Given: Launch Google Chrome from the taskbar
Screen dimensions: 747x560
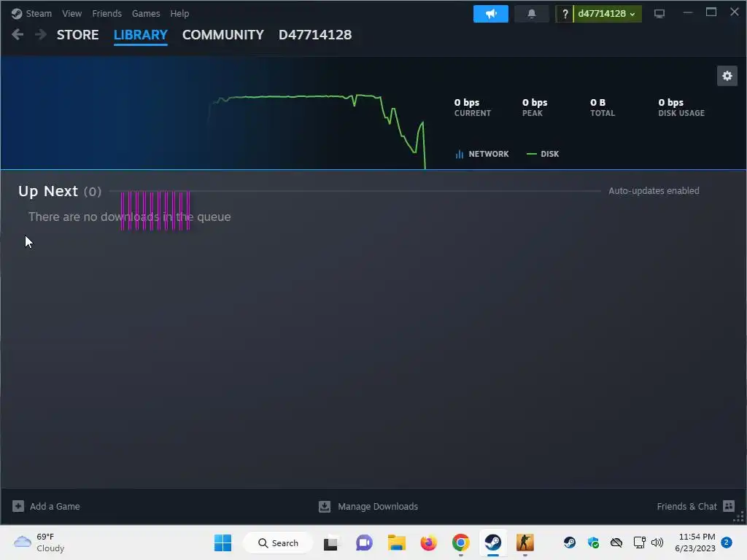Looking at the screenshot, I should point(461,542).
